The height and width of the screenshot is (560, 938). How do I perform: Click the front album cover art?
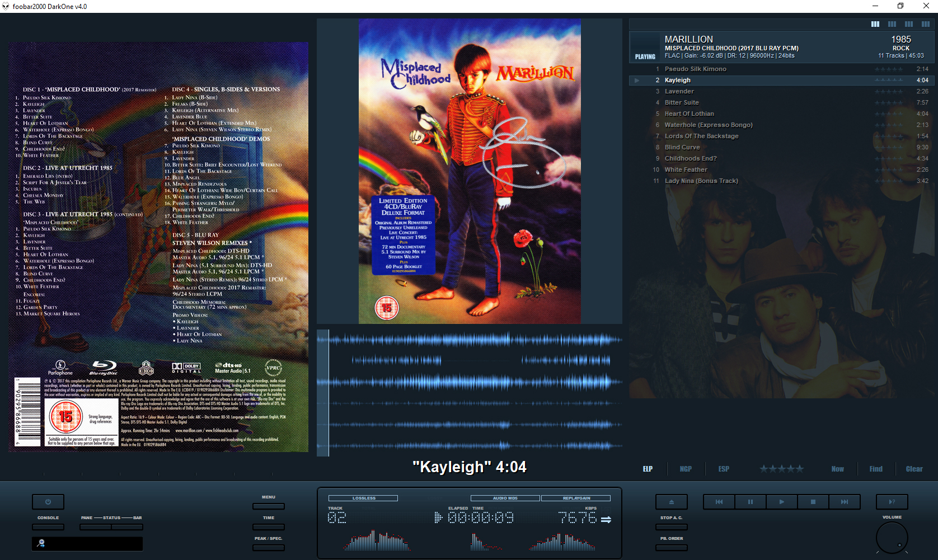[470, 171]
